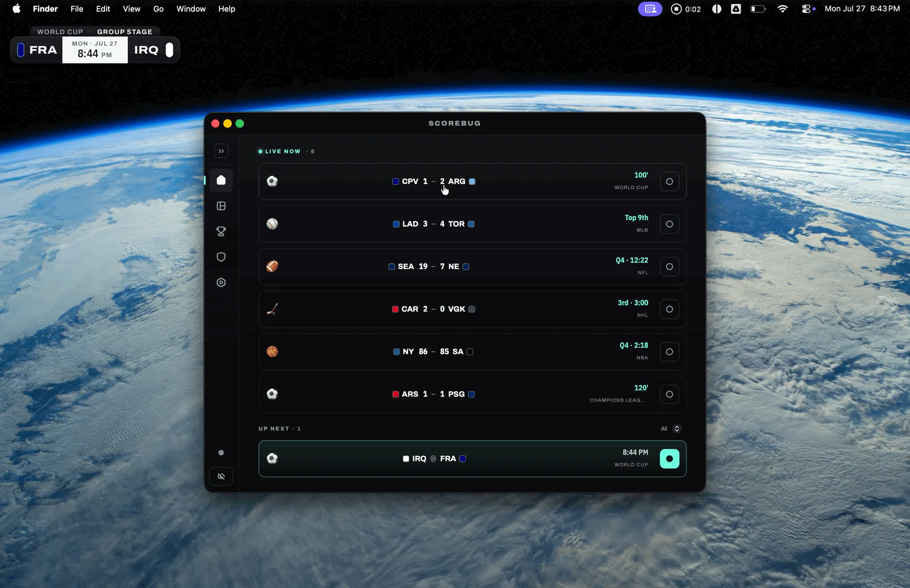The image size is (910, 588).
Task: Open the Home sidebar icon
Action: (221, 180)
